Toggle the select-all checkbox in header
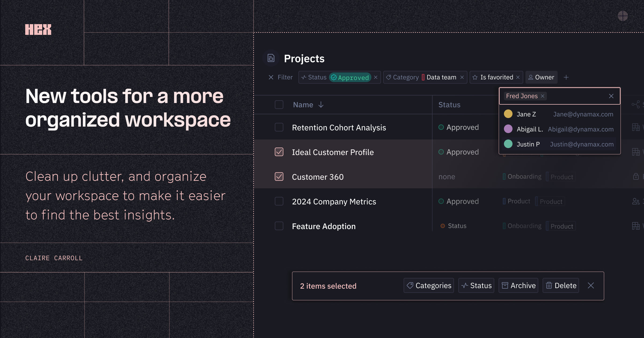Image resolution: width=644 pixels, height=338 pixels. pos(279,105)
